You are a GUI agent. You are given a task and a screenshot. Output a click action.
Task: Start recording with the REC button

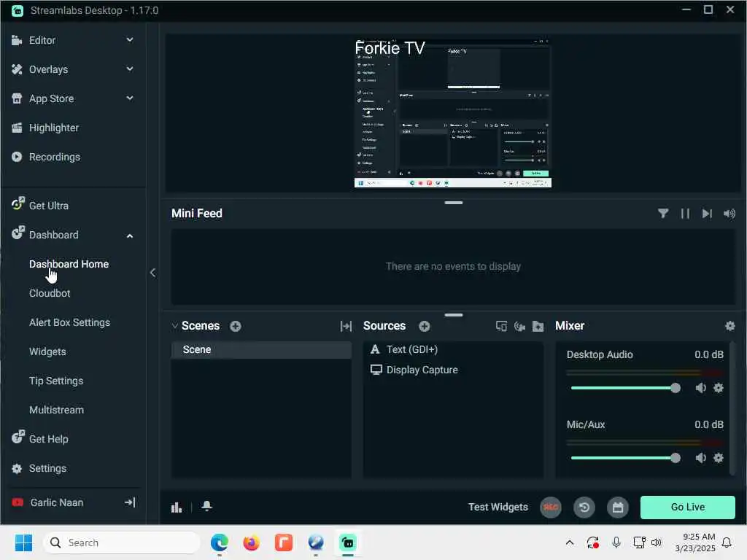pyautogui.click(x=551, y=507)
